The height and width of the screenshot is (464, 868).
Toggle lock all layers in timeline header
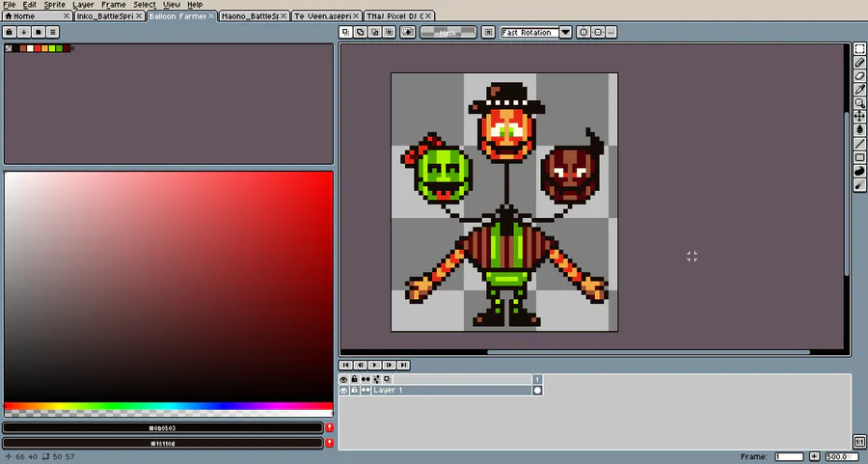pyautogui.click(x=354, y=379)
